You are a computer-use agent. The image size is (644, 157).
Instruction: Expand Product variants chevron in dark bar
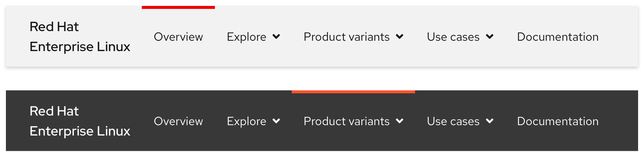(400, 121)
